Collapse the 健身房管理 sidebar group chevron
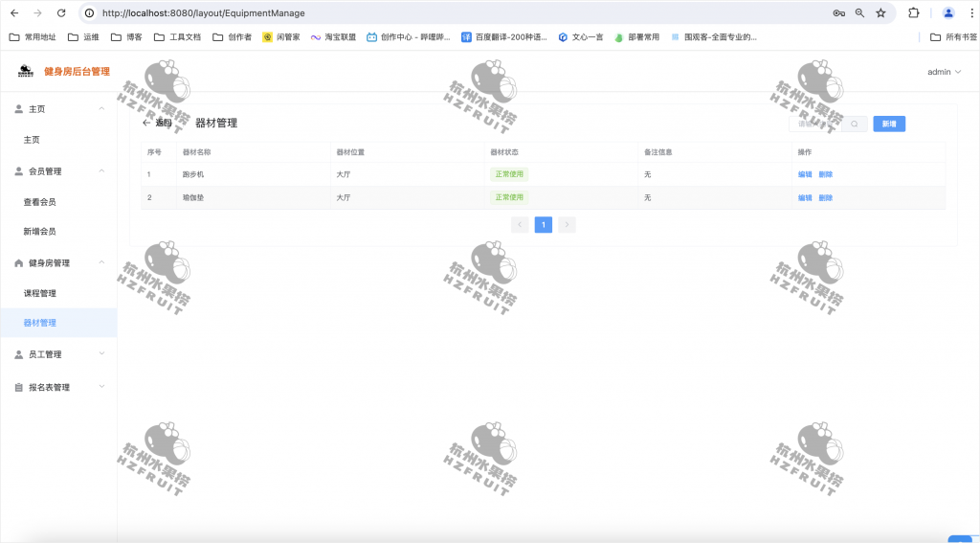 point(101,262)
